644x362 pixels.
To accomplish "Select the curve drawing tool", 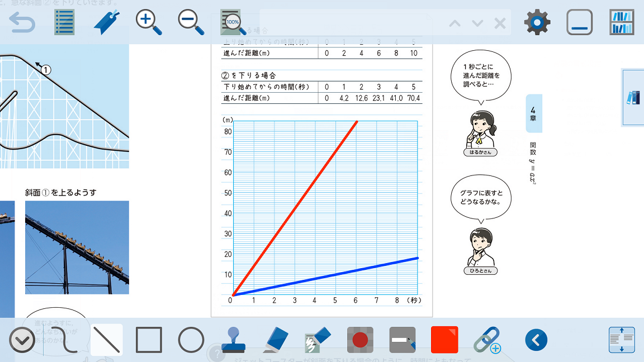I will (64, 340).
